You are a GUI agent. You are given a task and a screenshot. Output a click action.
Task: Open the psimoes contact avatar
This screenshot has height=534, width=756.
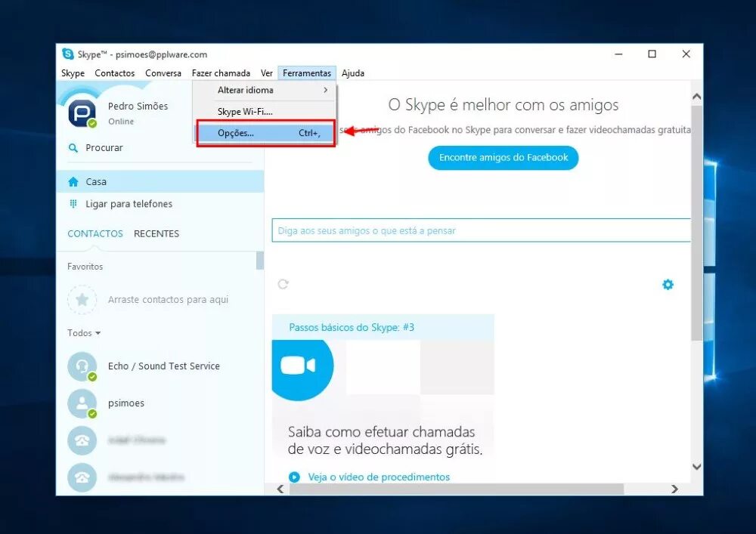(x=82, y=403)
